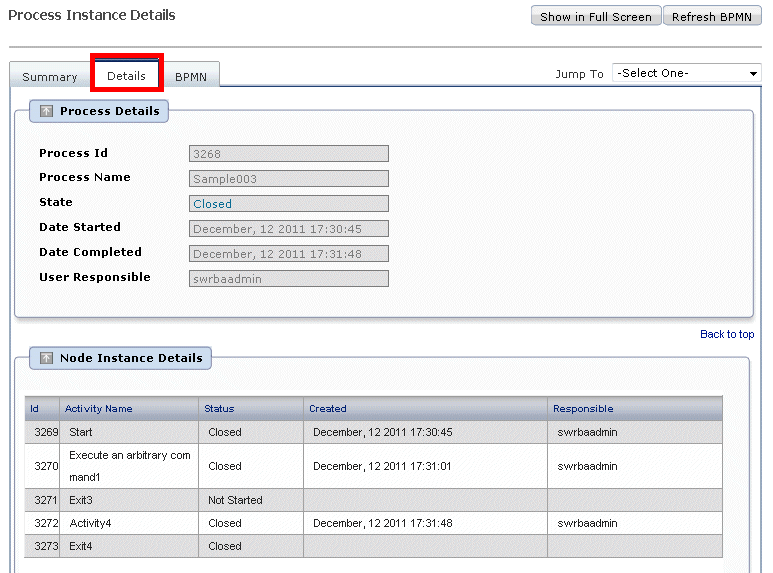Viewport: 773px width, 573px height.
Task: Click the State field showing Closed
Action: click(x=289, y=204)
